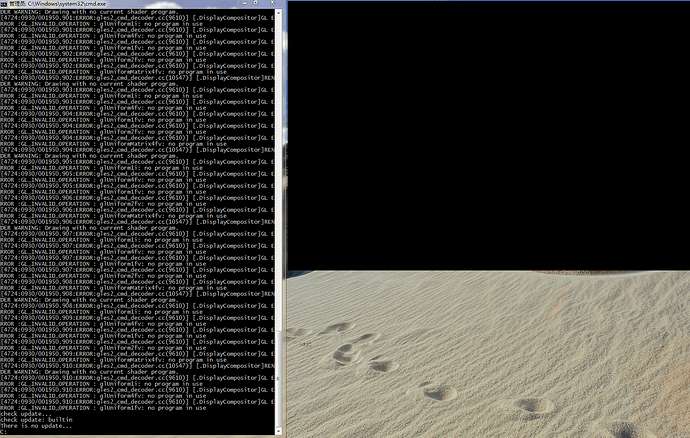The image size is (690, 438).
Task: Click the console scrollbar up arrow
Action: pos(278,13)
